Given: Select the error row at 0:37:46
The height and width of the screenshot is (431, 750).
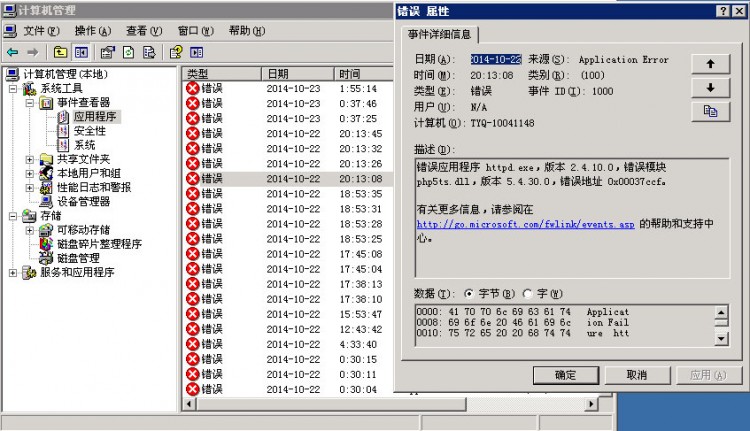Looking at the screenshot, I should click(288, 103).
